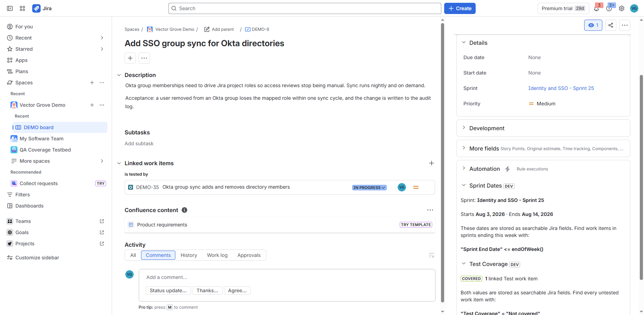Click the Search field
Image resolution: width=644 pixels, height=315 pixels.
pyautogui.click(x=304, y=8)
